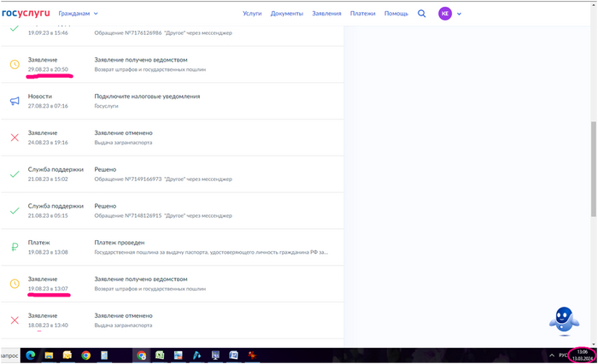Show hidden tray icons chevron

552,355
